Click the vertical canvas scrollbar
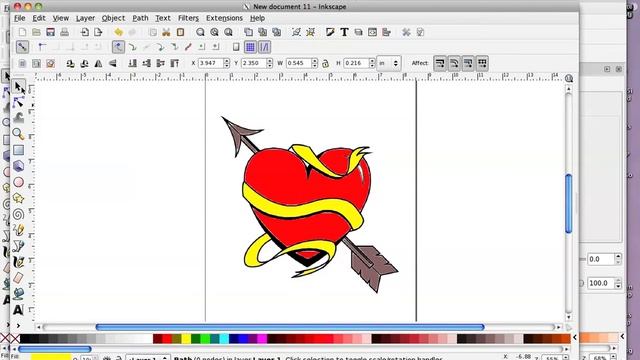 point(569,203)
